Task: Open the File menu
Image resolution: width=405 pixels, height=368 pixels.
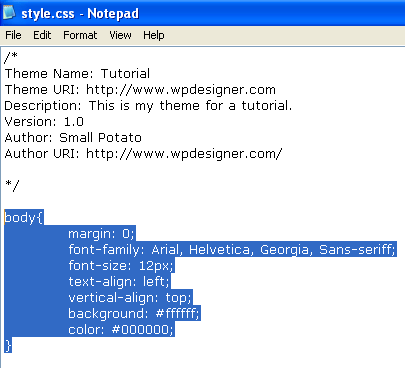Action: pos(13,35)
